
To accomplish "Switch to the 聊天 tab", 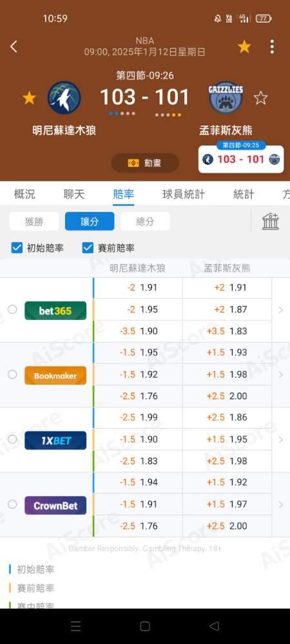I will click(x=74, y=194).
